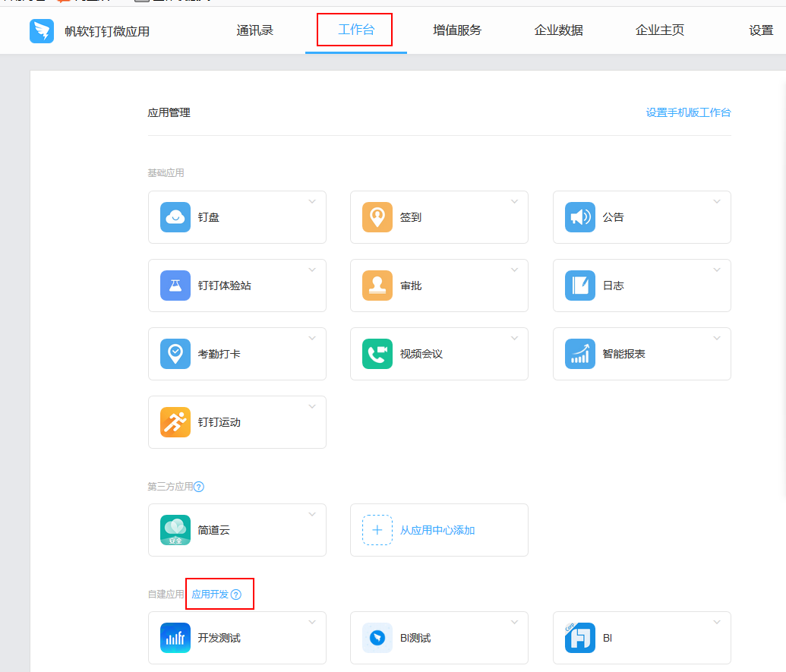
Task: Click the dashed plus icon to add app
Action: coord(377,530)
